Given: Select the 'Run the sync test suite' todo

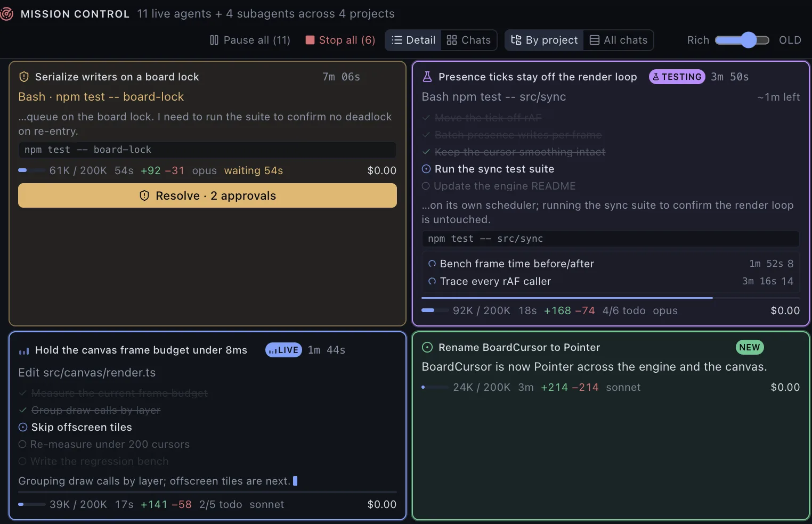Looking at the screenshot, I should pos(488,169).
